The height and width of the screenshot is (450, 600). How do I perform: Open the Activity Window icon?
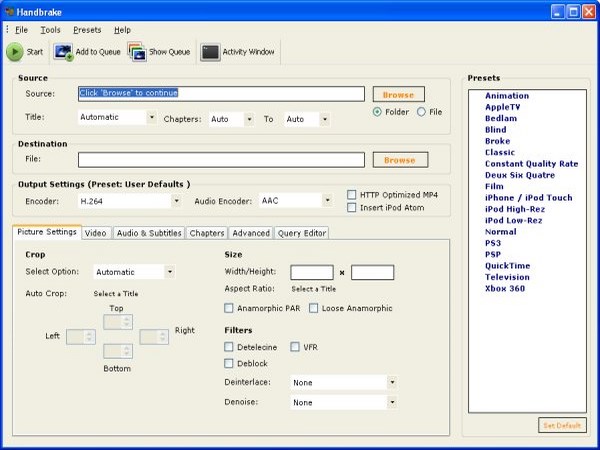tap(210, 52)
